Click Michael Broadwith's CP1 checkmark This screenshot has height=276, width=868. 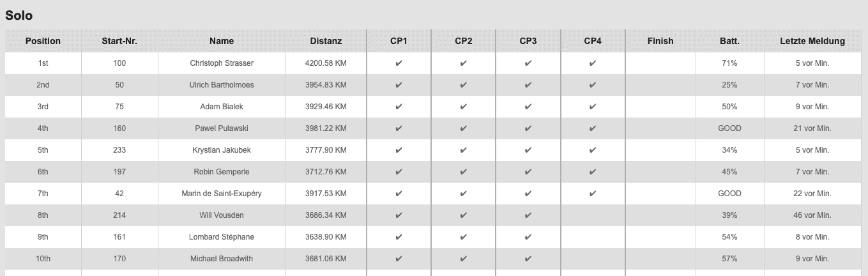pyautogui.click(x=399, y=259)
